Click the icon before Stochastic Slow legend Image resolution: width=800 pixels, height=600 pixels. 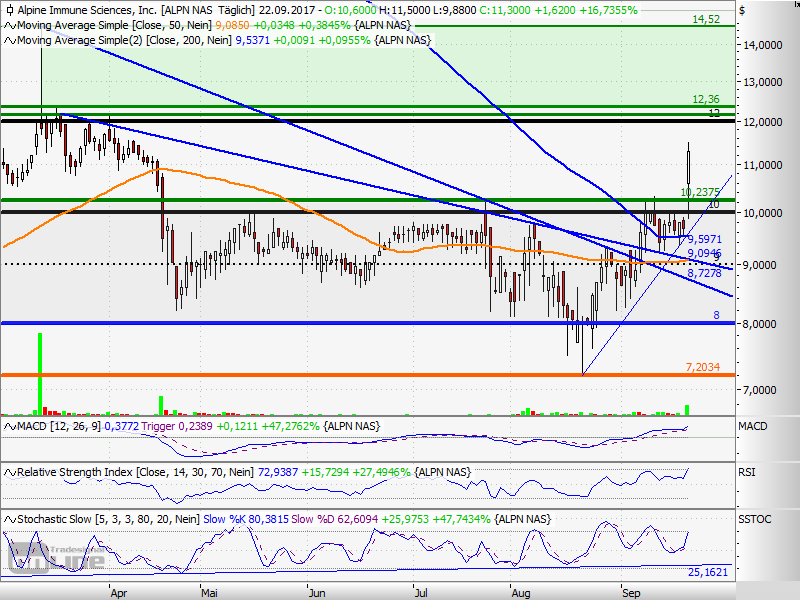click(9, 520)
